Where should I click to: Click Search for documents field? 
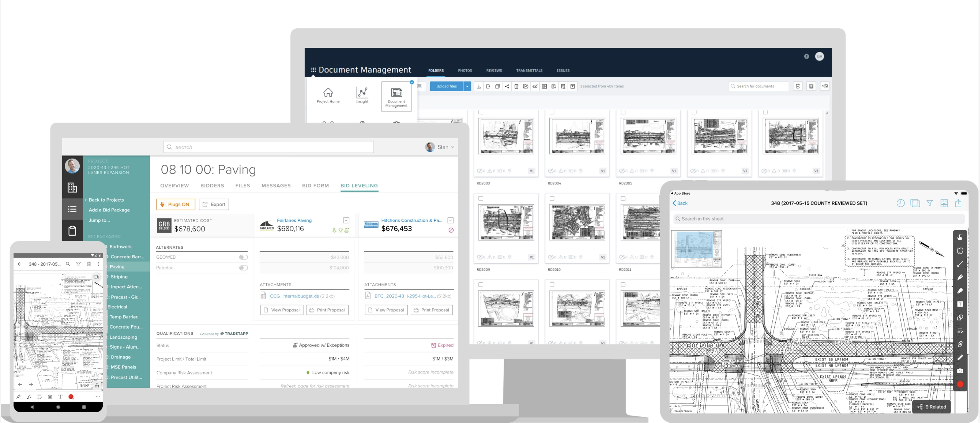pyautogui.click(x=759, y=86)
